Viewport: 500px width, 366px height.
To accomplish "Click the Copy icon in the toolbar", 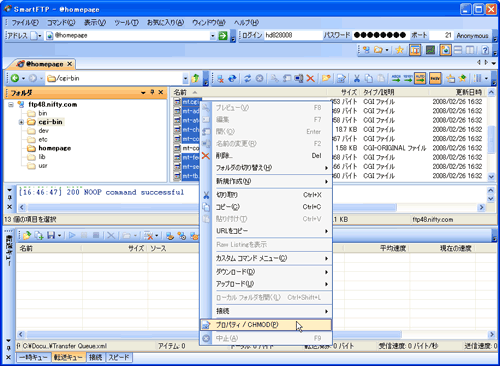I will [369, 79].
